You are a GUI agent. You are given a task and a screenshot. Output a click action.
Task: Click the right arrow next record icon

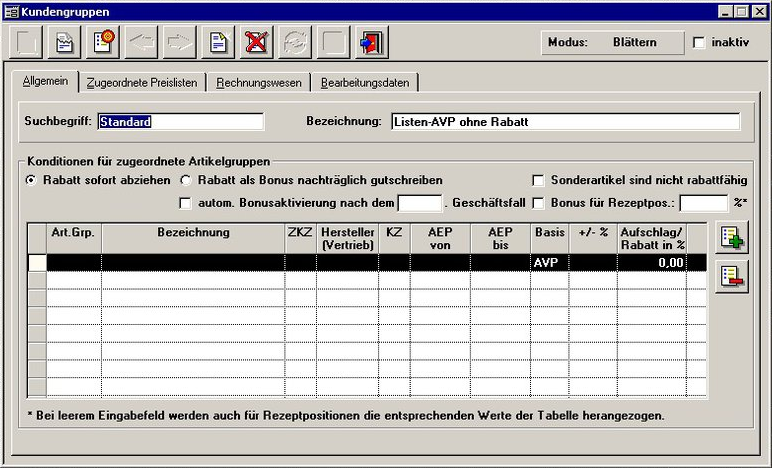179,43
